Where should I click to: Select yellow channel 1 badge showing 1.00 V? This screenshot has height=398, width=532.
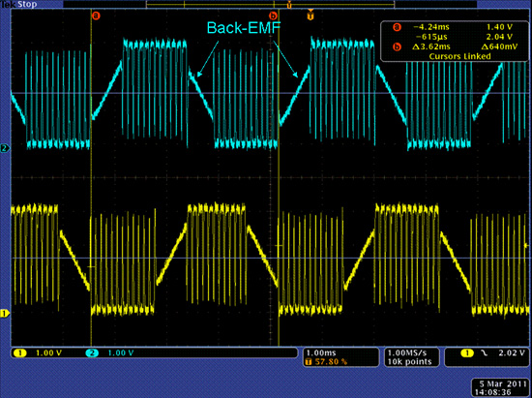[x=38, y=353]
